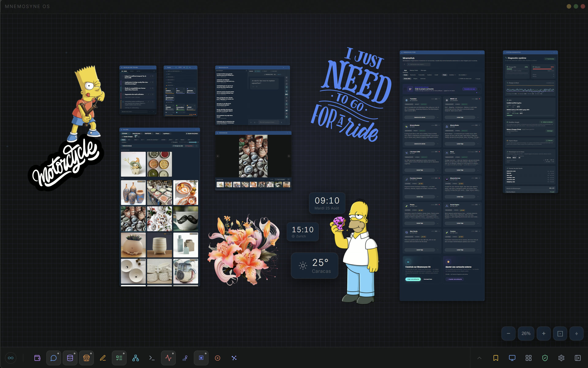Toggle the MnemoReader favorite heart

click(x=439, y=125)
